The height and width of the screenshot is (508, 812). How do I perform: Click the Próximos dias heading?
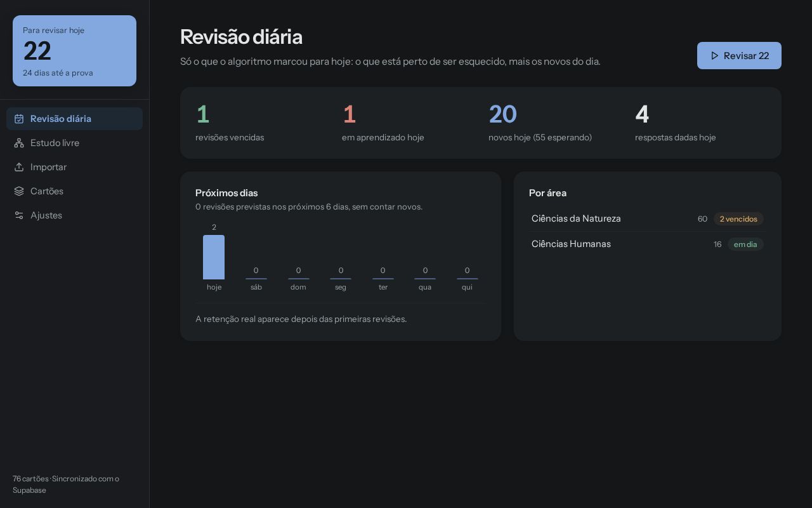[x=226, y=193]
